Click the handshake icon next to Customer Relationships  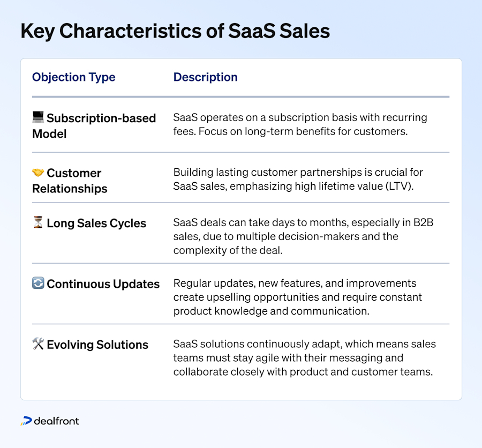pos(38,173)
